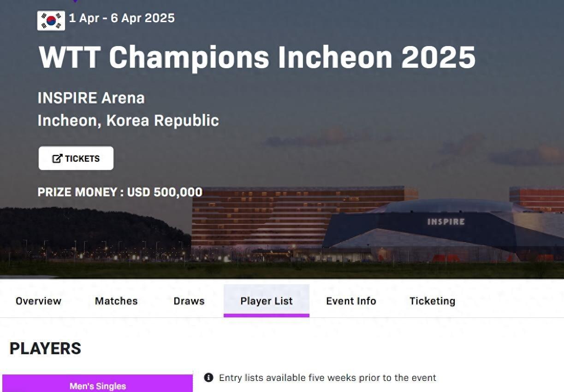This screenshot has height=392, width=564.
Task: Click the INSPIRE sign on the arena photo
Action: point(445,222)
